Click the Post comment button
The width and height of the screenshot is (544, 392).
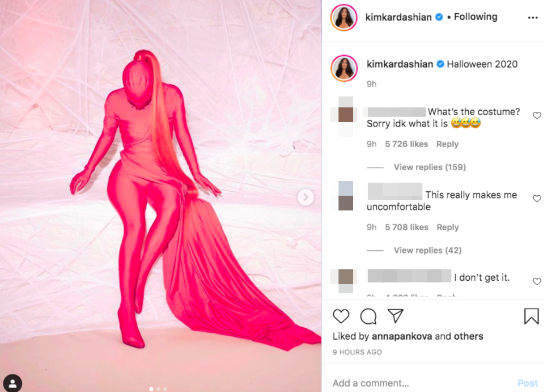527,383
